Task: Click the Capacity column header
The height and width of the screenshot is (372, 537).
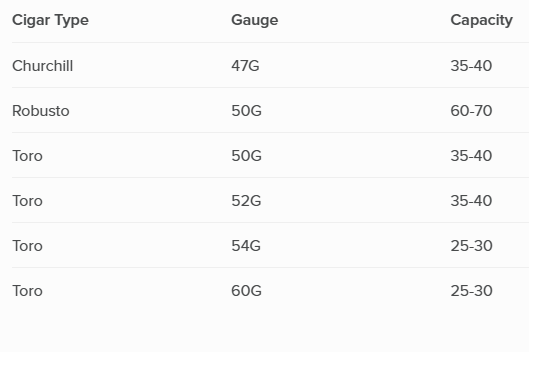Action: pyautogui.click(x=482, y=20)
